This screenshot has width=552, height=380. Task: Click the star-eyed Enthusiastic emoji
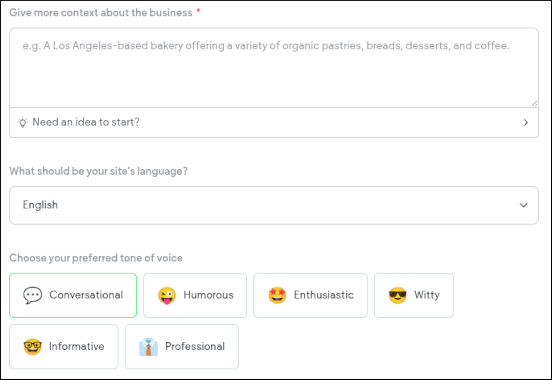(277, 295)
